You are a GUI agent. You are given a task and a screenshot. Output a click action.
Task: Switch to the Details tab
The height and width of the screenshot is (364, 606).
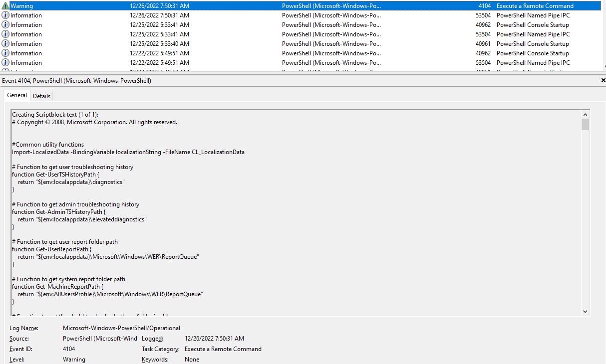[42, 96]
